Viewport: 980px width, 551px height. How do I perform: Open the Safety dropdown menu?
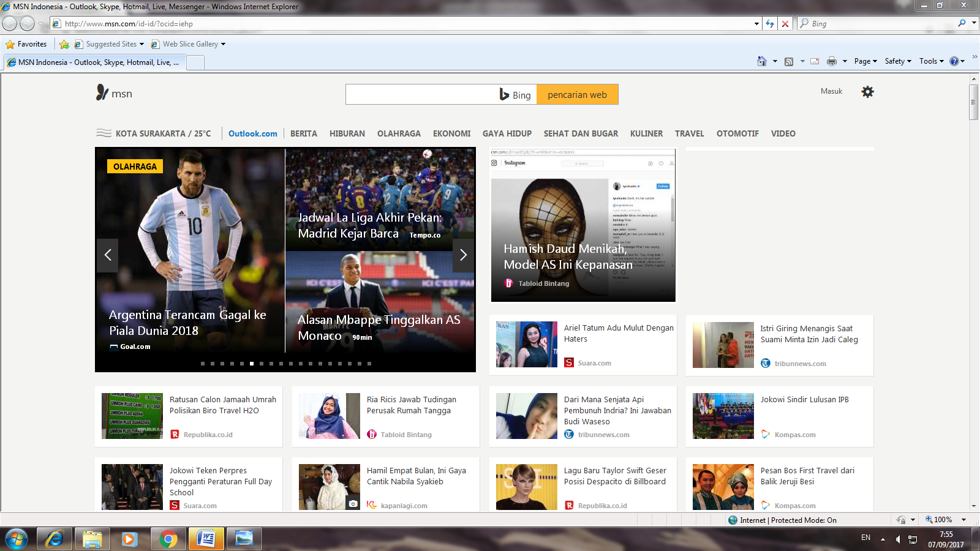coord(896,61)
